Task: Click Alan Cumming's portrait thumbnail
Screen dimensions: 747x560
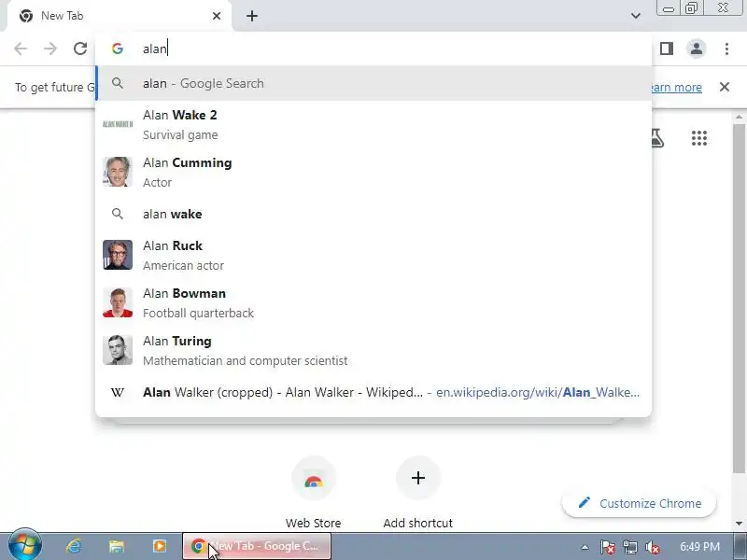Action: pyautogui.click(x=118, y=172)
